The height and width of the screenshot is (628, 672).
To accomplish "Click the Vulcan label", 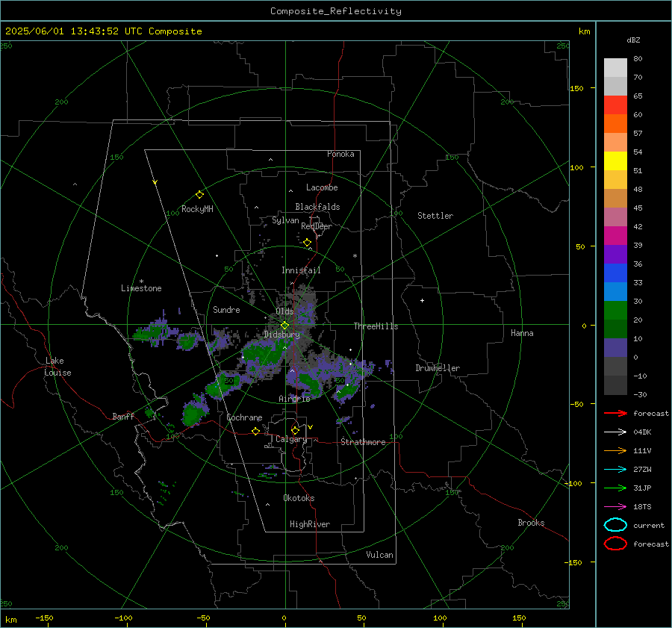I will pyautogui.click(x=379, y=555).
